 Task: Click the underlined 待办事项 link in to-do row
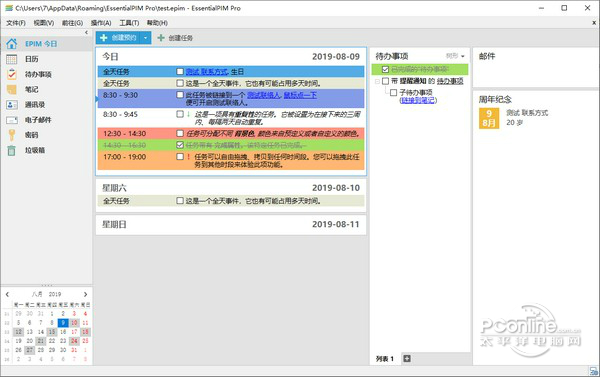click(450, 81)
